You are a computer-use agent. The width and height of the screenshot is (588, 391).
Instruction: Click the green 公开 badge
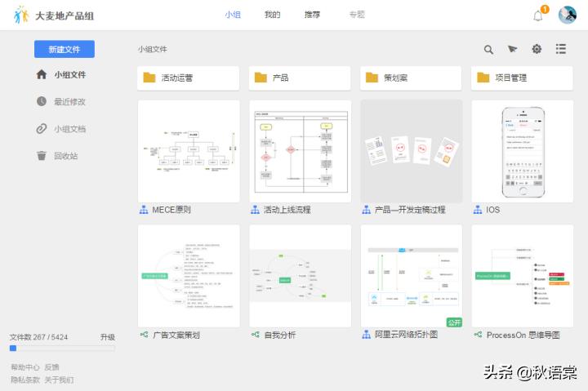pos(454,322)
